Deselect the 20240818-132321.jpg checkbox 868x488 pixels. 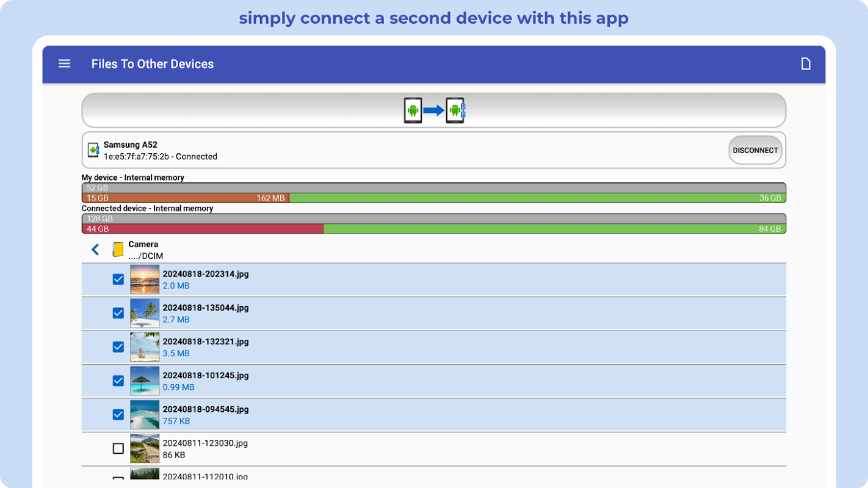118,347
